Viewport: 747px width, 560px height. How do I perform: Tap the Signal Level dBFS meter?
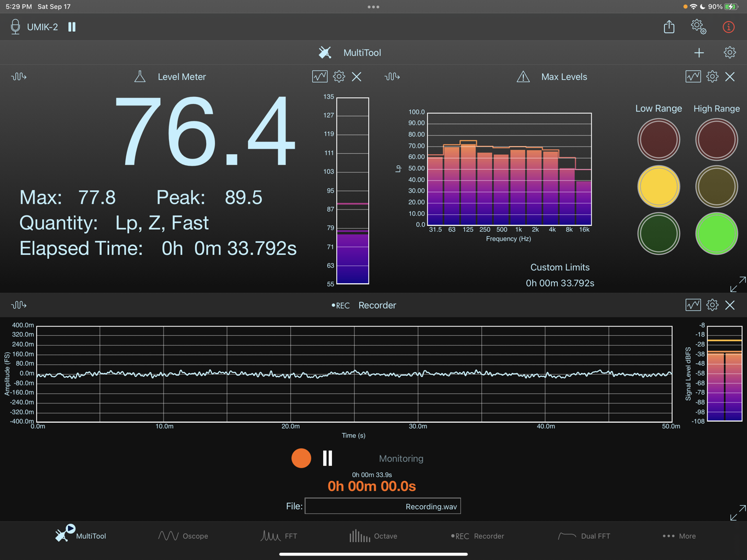pyautogui.click(x=725, y=374)
